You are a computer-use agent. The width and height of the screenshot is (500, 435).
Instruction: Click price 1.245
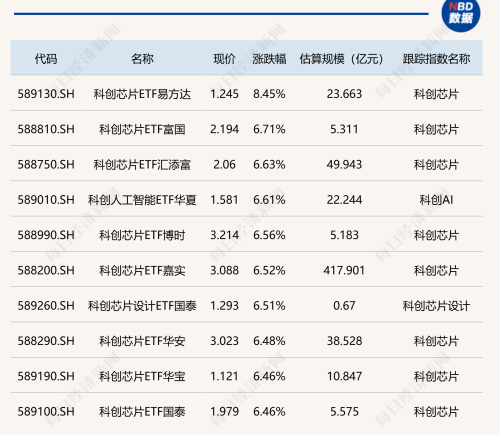[224, 94]
